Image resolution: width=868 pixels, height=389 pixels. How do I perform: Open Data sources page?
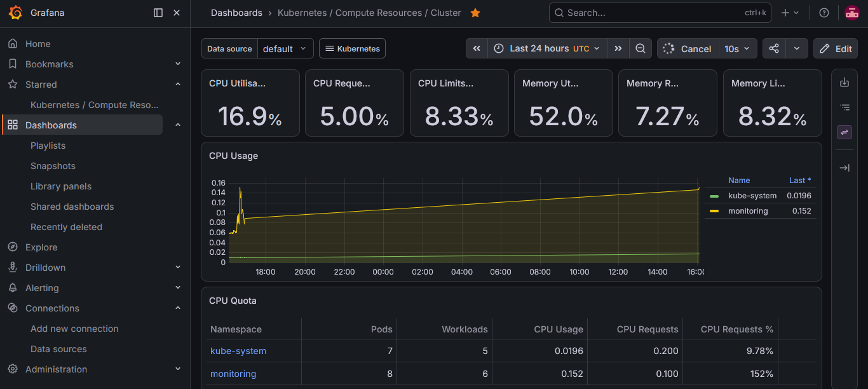coord(58,349)
